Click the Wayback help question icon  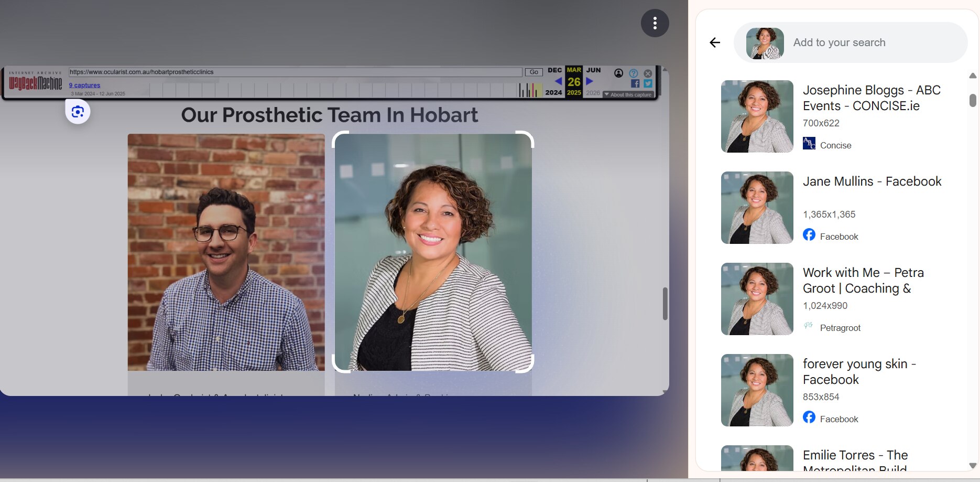point(633,73)
